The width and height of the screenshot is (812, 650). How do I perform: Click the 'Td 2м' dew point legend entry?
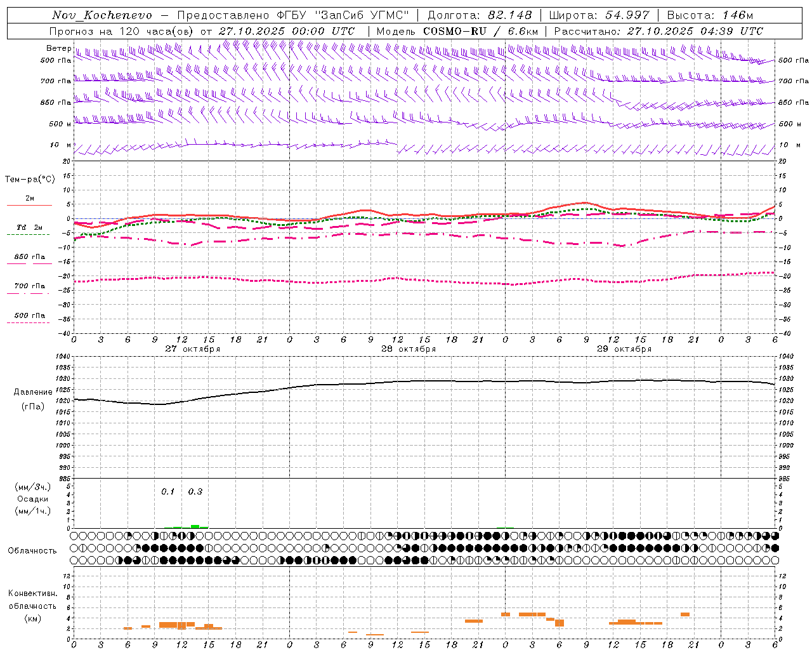30,227
